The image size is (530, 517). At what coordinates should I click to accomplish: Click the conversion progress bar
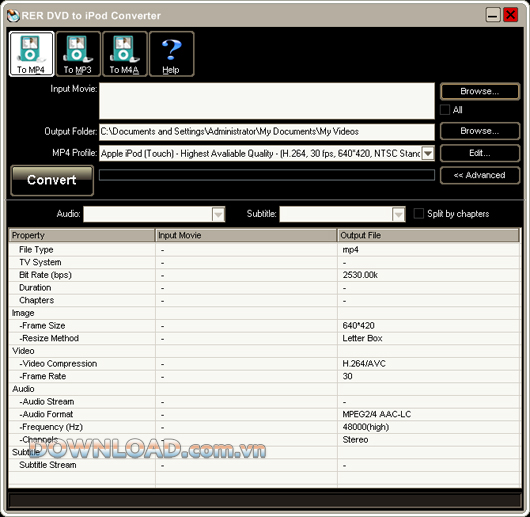(x=267, y=175)
